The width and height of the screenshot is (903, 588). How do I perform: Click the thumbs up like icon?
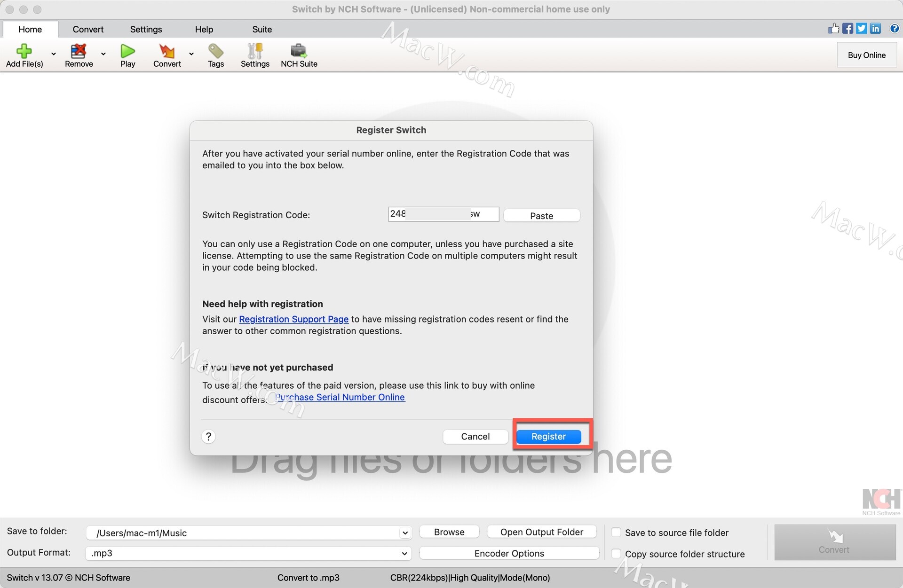click(x=833, y=29)
